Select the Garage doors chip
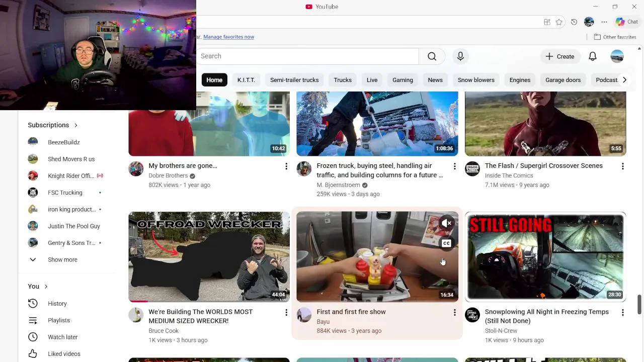The image size is (644, 362). tap(563, 80)
